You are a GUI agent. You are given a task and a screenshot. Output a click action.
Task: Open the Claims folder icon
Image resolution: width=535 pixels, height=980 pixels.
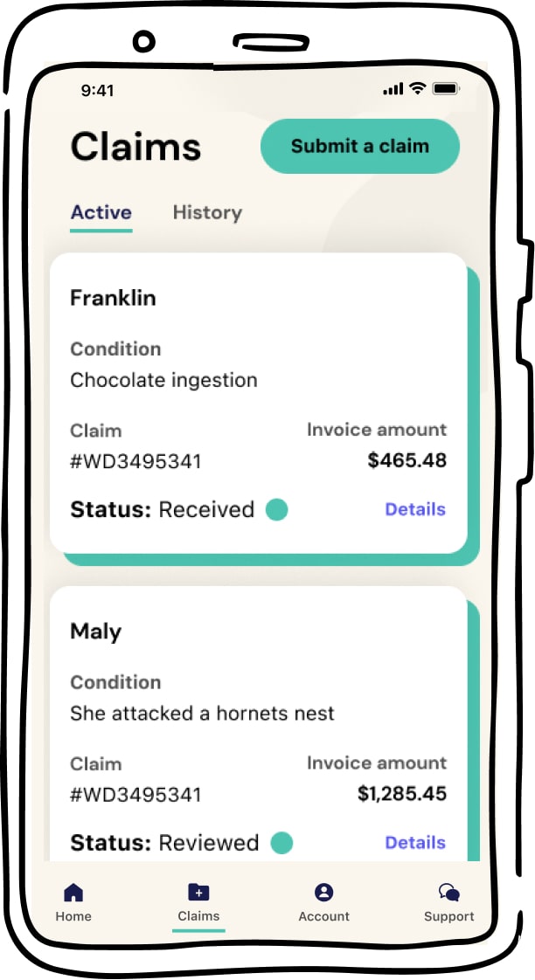[x=198, y=892]
